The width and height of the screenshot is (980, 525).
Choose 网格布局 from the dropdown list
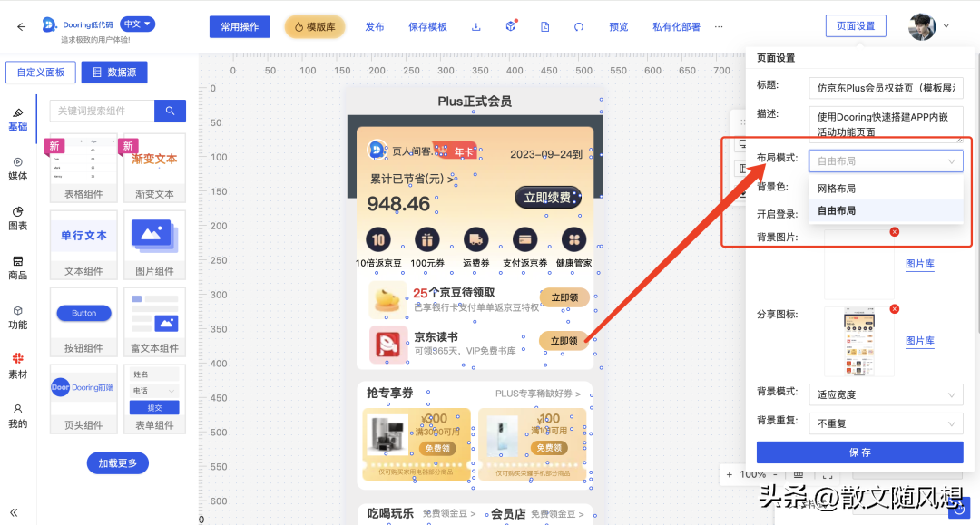[886, 189]
